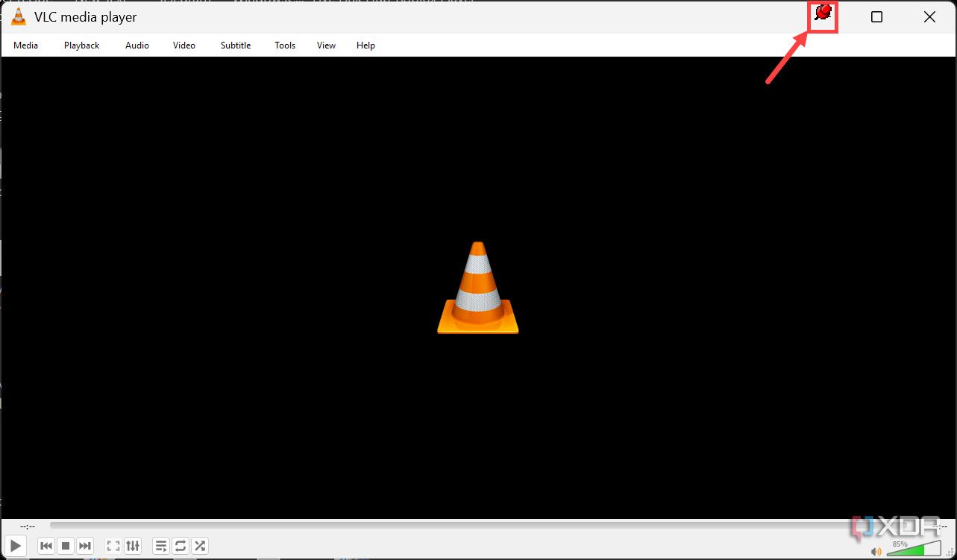Screen dimensions: 957x560
Task: Toggle the playlist view
Action: (161, 546)
